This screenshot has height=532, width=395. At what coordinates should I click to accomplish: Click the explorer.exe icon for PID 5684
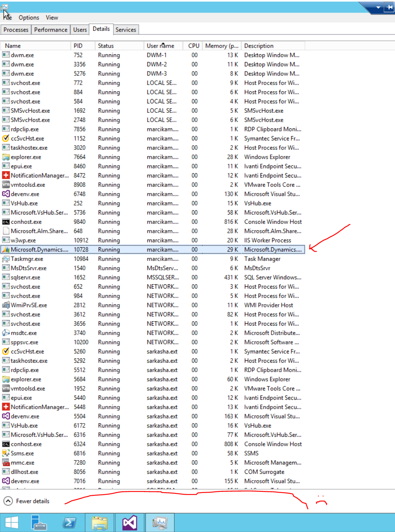click(x=6, y=379)
